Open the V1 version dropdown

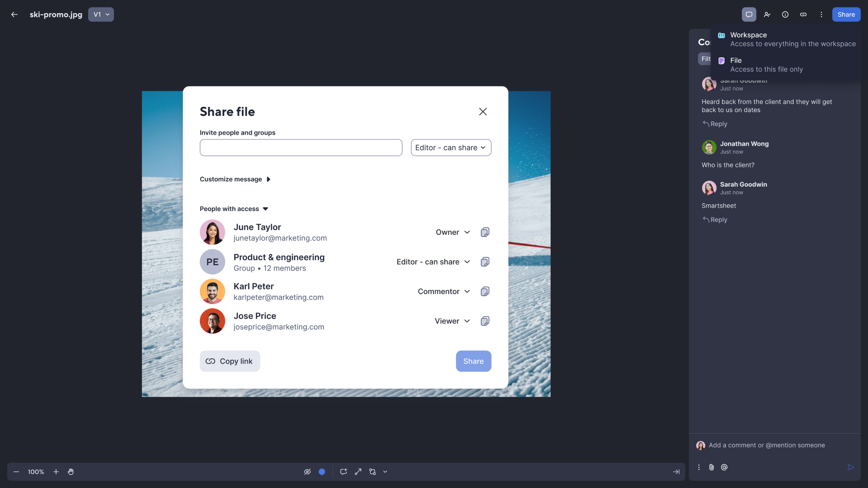[x=101, y=15]
